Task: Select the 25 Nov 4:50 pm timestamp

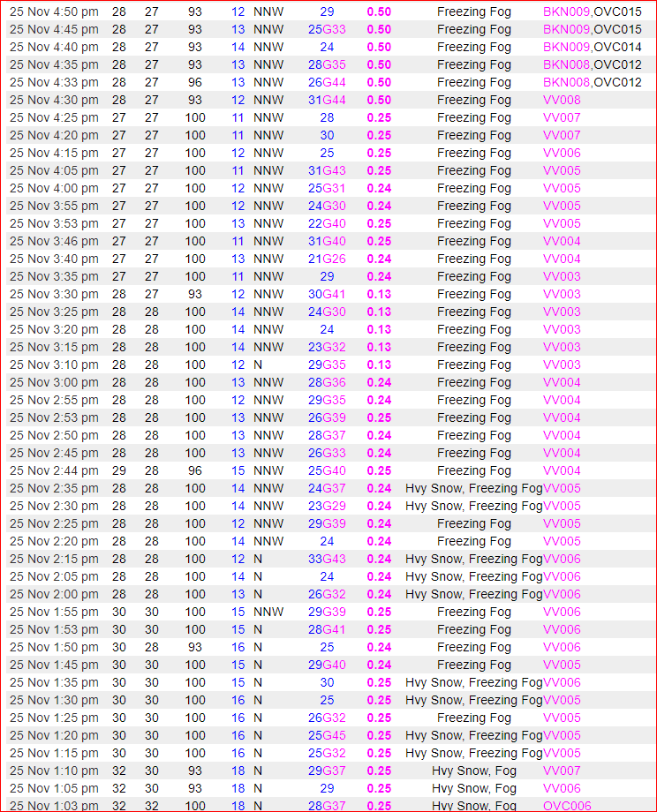Action: tap(54, 11)
